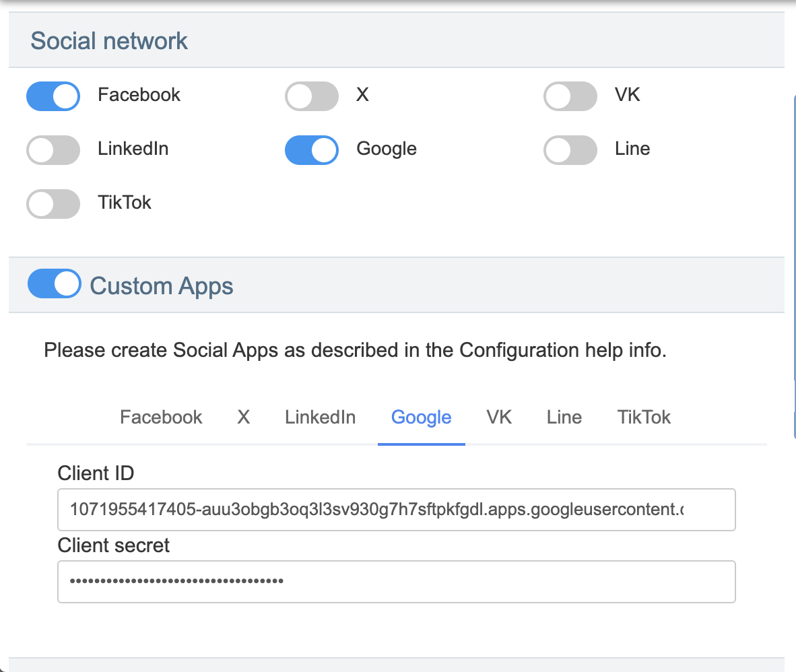Disable the Facebook social network toggle
Image resolution: width=796 pixels, height=672 pixels.
[53, 96]
